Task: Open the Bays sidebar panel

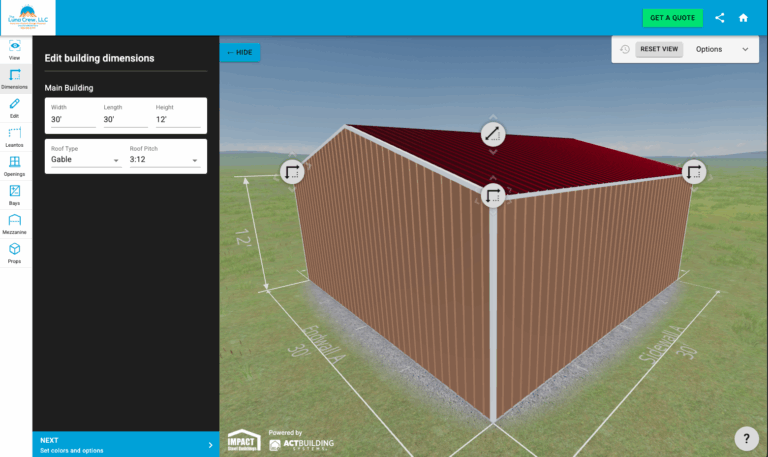Action: coord(15,195)
